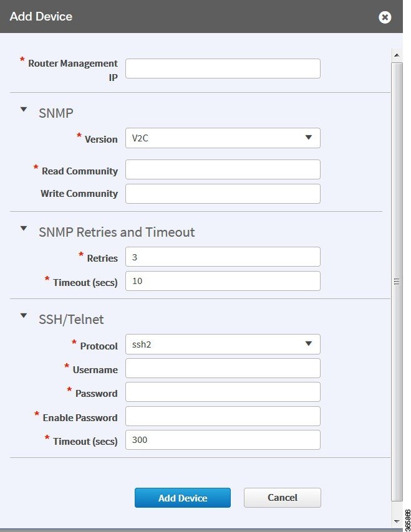Viewport: 411px width, 532px height.
Task: Click the vertical scrollbar thumb grip
Action: tap(397, 282)
